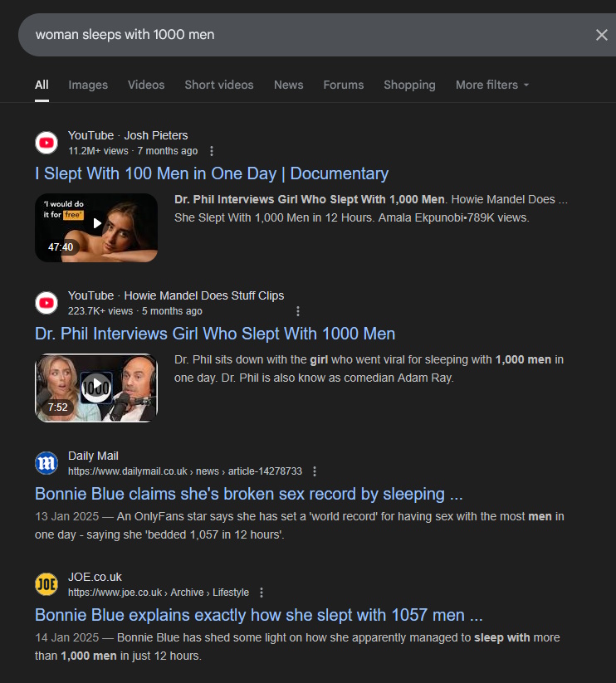This screenshot has width=616, height=683.
Task: Click the snippet dated 13 Jan 2025
Action: [x=300, y=525]
